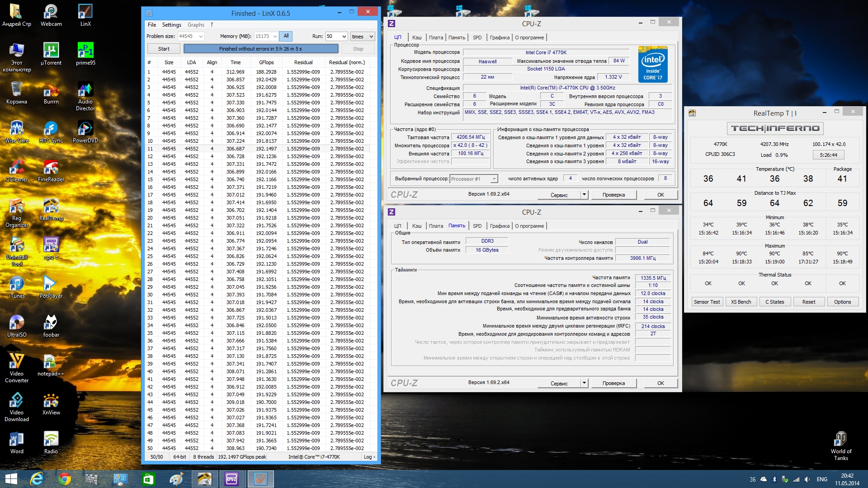
Task: Switch to the SPD tab in upper CPU-Z
Action: pos(477,38)
